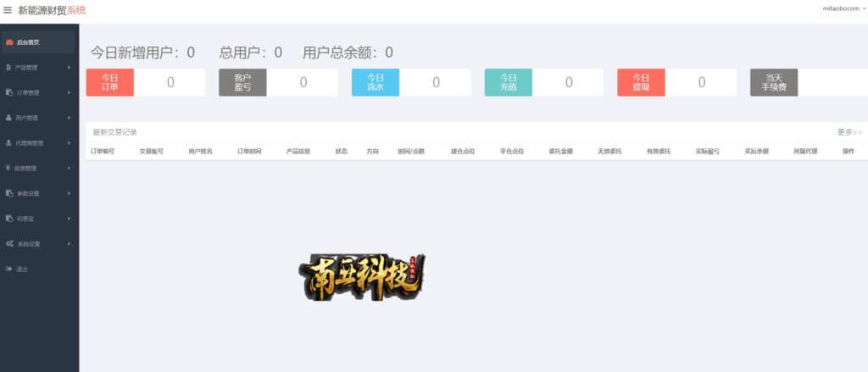This screenshot has height=372, width=868.
Task: Click the 订单编号 column header
Action: (x=103, y=151)
